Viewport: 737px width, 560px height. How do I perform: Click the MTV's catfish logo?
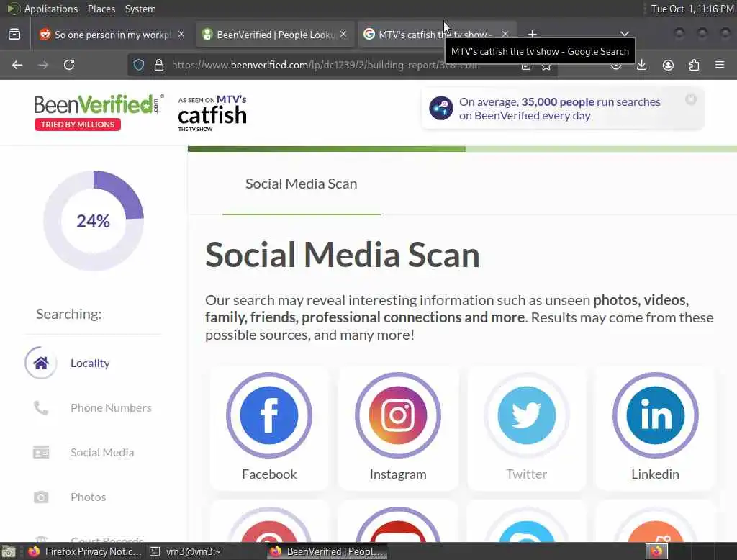[212, 113]
